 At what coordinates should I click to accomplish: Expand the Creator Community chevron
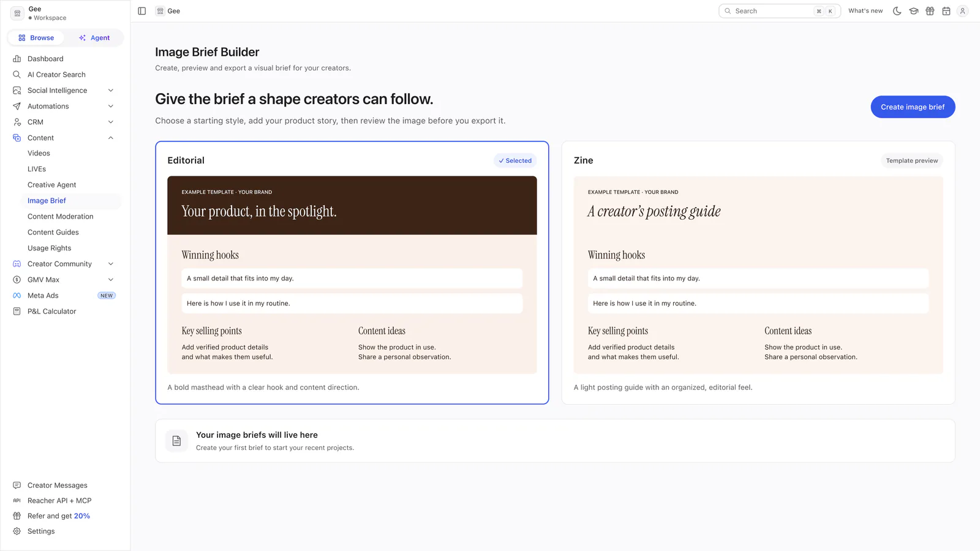[111, 264]
